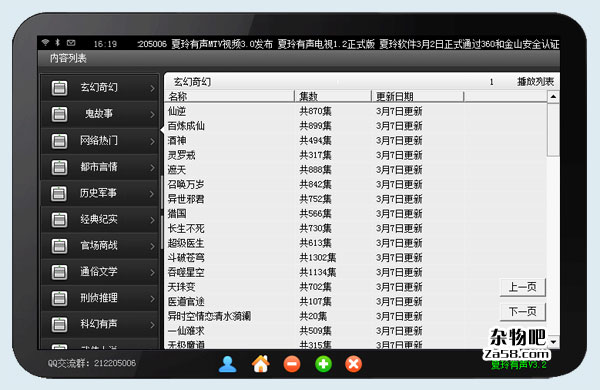Image resolution: width=600 pixels, height=390 pixels.
Task: Open the book 异世邪君
Action: point(186,199)
